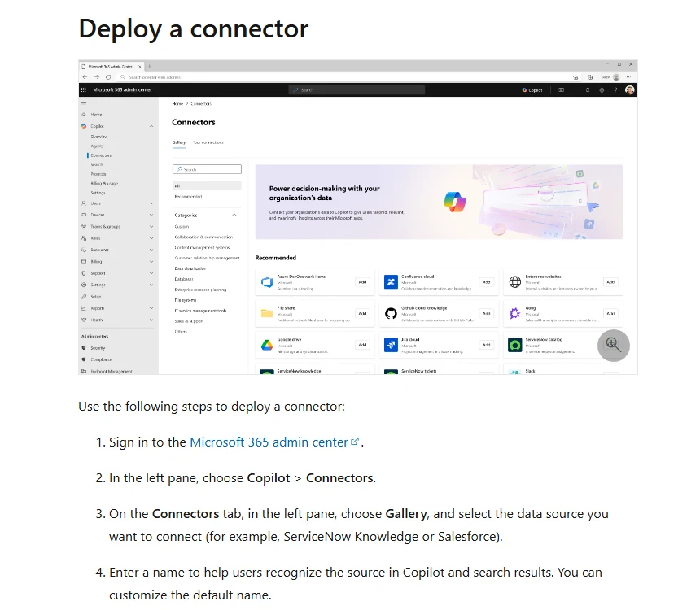Click the Teams & groups sidebar icon
This screenshot has width=700, height=610.
84,227
